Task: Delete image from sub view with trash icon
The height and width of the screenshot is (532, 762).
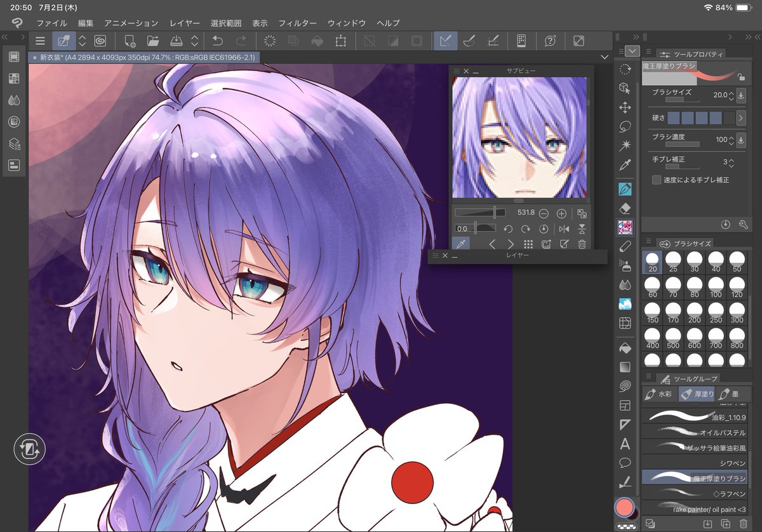Action: click(582, 244)
